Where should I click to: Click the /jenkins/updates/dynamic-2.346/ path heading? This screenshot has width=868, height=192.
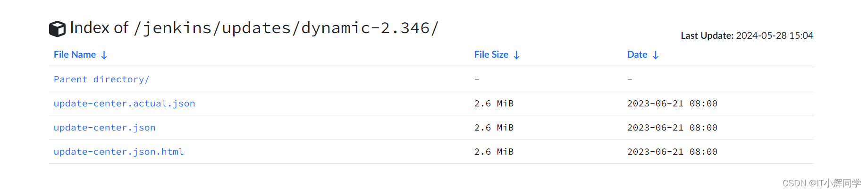click(x=287, y=28)
